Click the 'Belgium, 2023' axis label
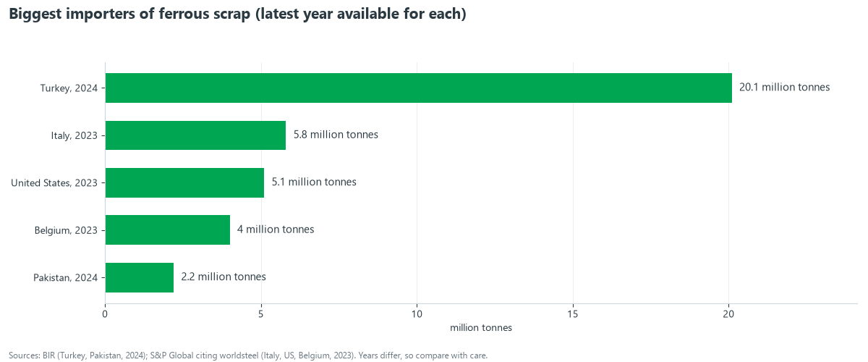 pyautogui.click(x=66, y=231)
